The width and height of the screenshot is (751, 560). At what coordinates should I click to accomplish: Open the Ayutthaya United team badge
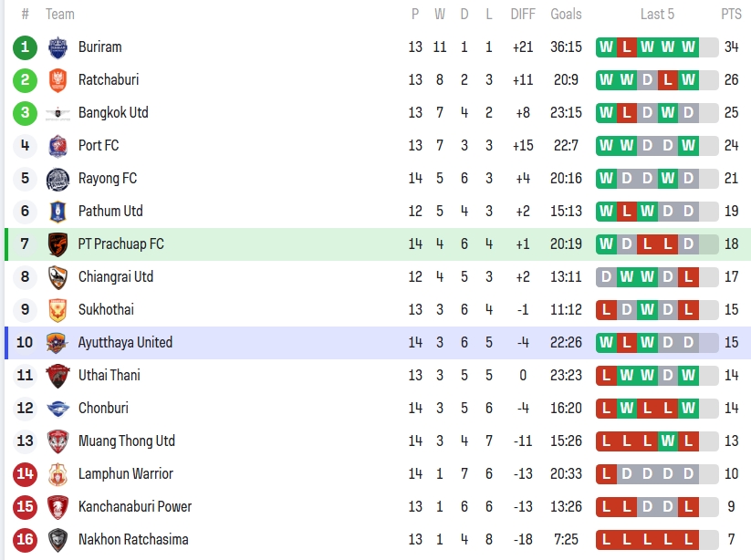point(57,343)
